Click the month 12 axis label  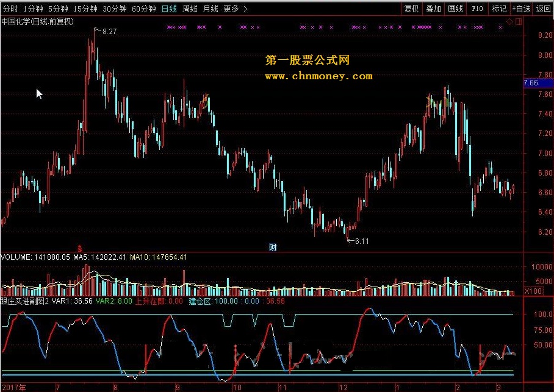click(x=344, y=387)
